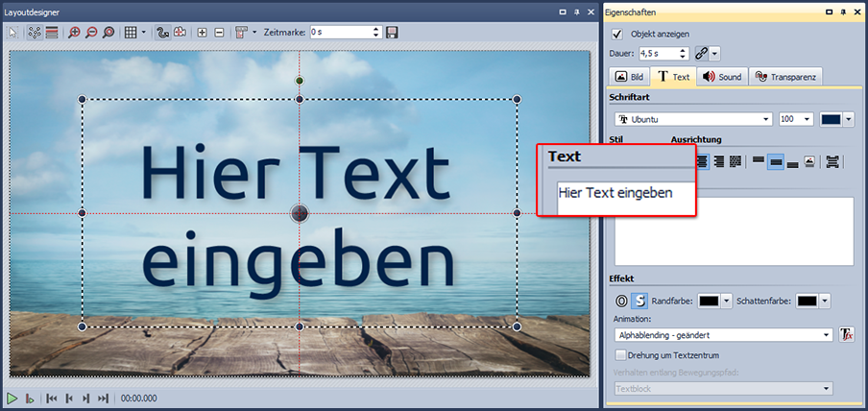Expand the Animation Alphablending dropdown
Screen dimensions: 868x411
827,335
